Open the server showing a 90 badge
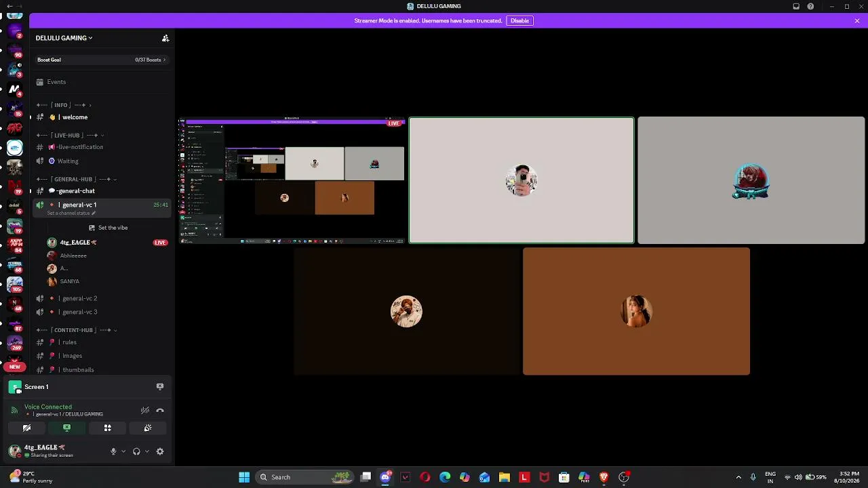 tap(14, 49)
